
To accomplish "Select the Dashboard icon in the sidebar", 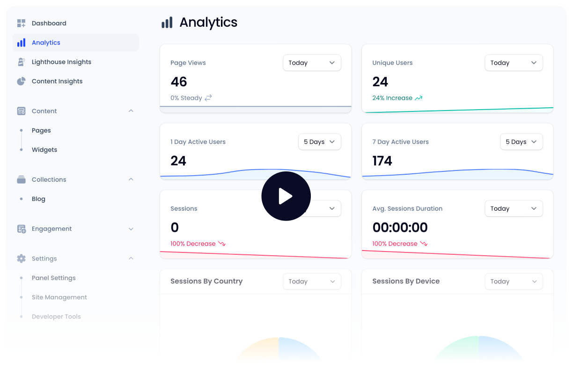I will pyautogui.click(x=21, y=23).
